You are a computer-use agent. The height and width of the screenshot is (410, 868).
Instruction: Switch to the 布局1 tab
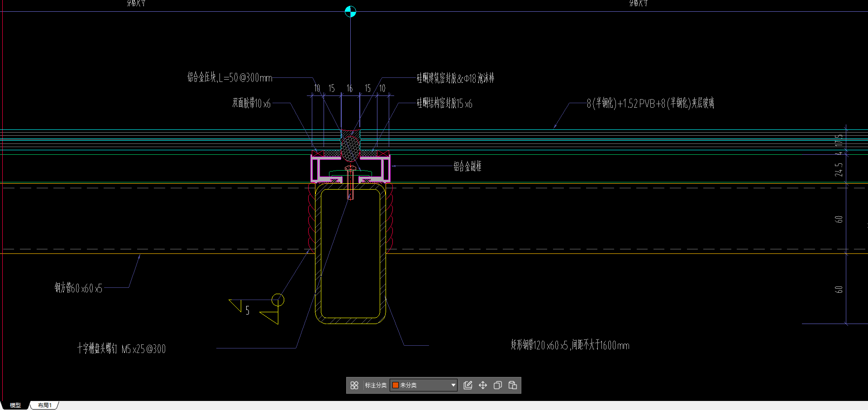click(44, 405)
